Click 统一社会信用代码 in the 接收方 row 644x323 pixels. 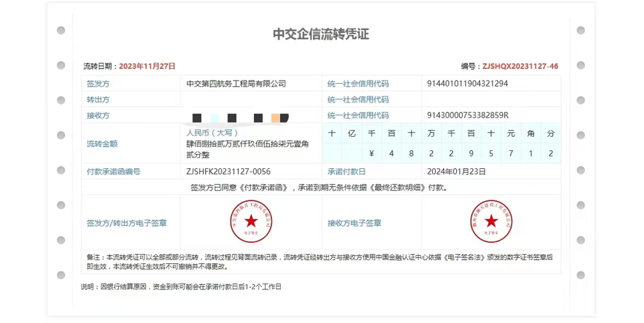click(358, 116)
